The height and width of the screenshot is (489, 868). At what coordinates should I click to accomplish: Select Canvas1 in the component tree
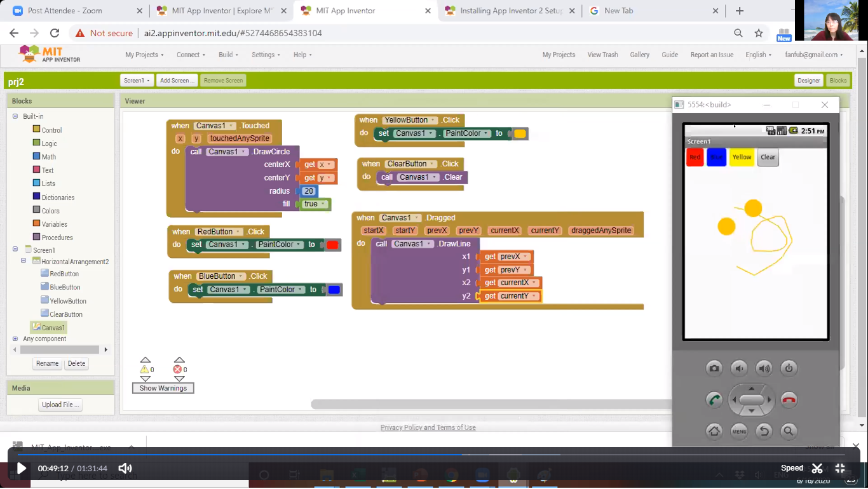[x=53, y=328]
